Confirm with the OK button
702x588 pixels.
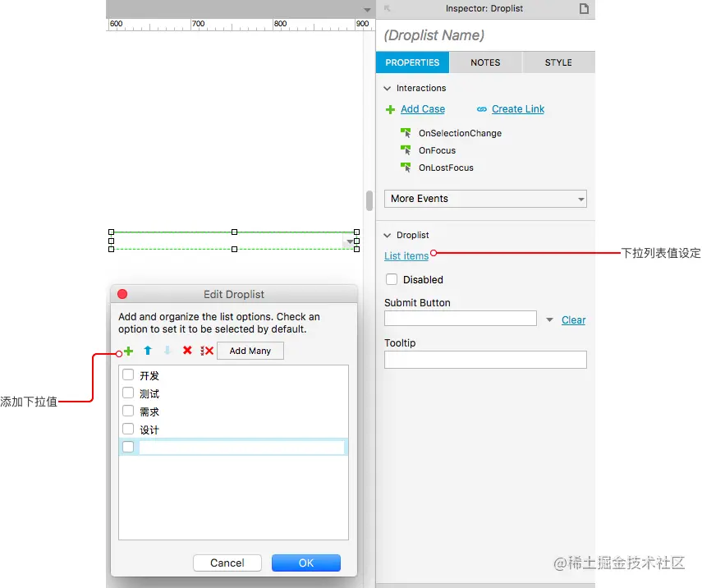pyautogui.click(x=306, y=563)
